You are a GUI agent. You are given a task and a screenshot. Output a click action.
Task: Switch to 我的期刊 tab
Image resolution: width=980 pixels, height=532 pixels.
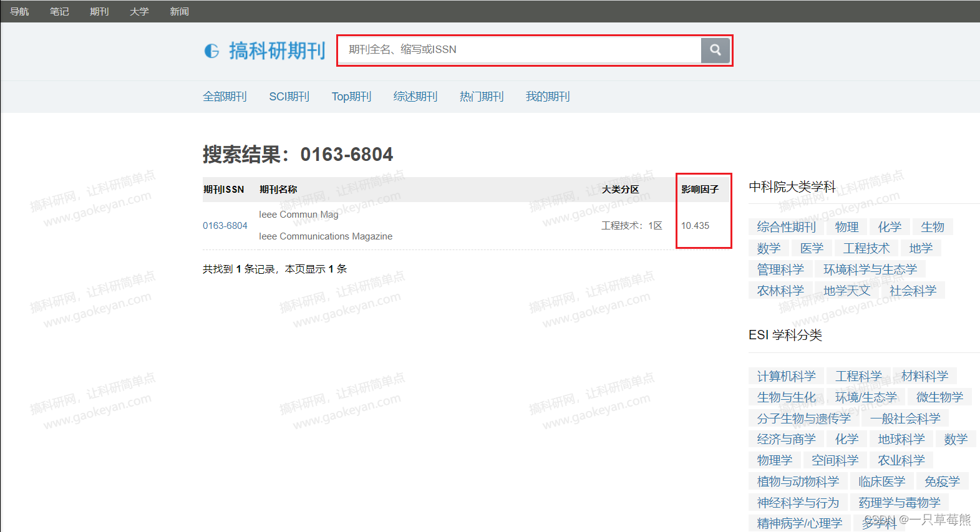[x=548, y=97]
